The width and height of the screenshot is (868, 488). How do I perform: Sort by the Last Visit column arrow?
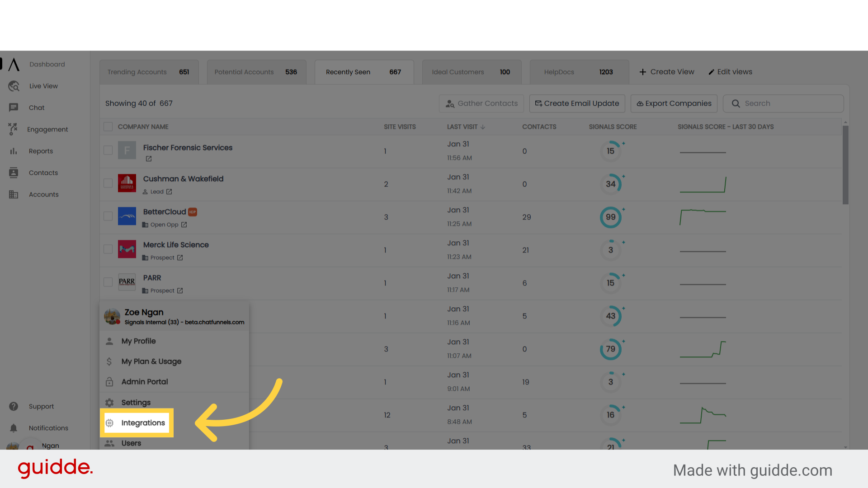pos(483,127)
